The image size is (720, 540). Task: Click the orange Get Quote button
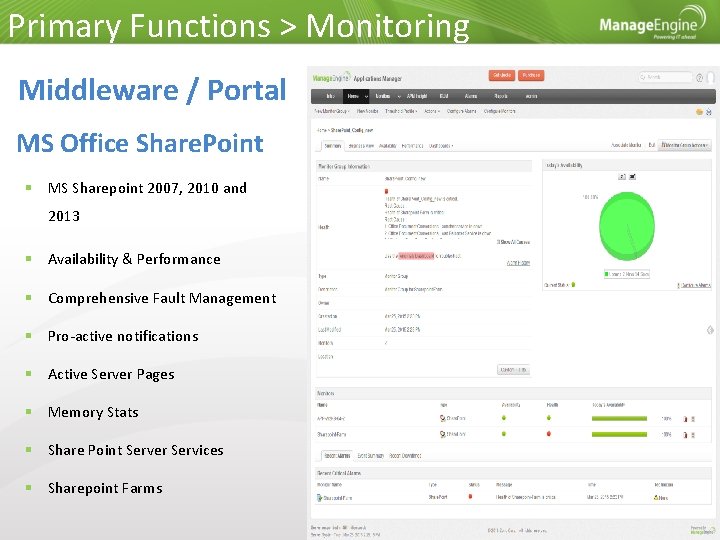point(502,75)
